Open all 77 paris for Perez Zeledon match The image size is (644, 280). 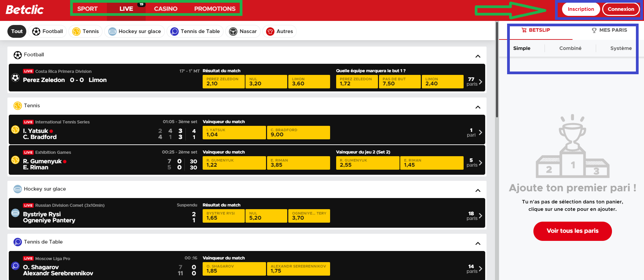(x=474, y=81)
